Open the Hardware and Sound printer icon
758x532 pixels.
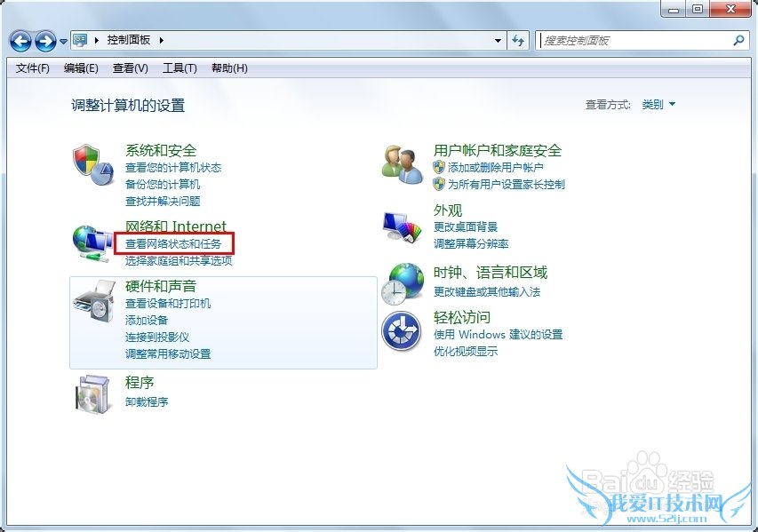click(94, 299)
